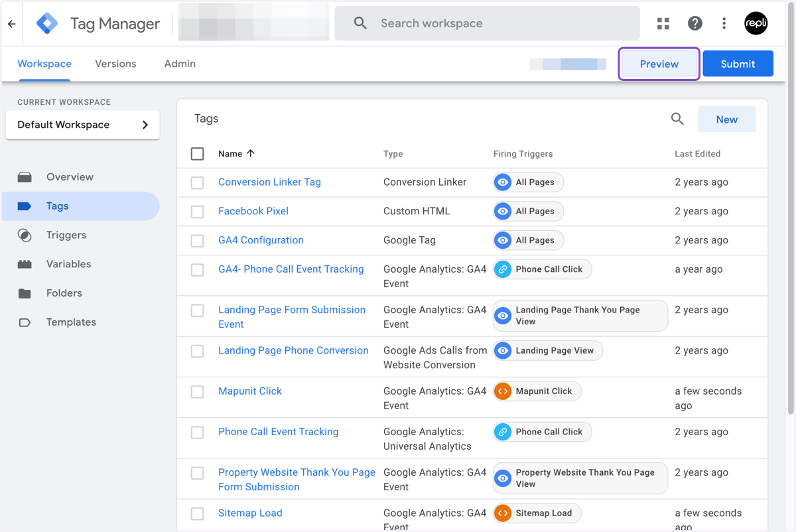Click the New tag button

click(727, 119)
